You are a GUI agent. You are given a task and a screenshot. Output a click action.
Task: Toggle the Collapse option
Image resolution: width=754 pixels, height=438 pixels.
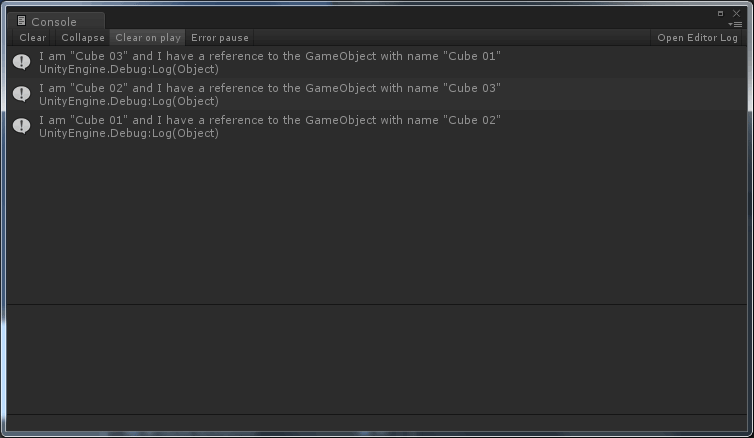(x=83, y=38)
